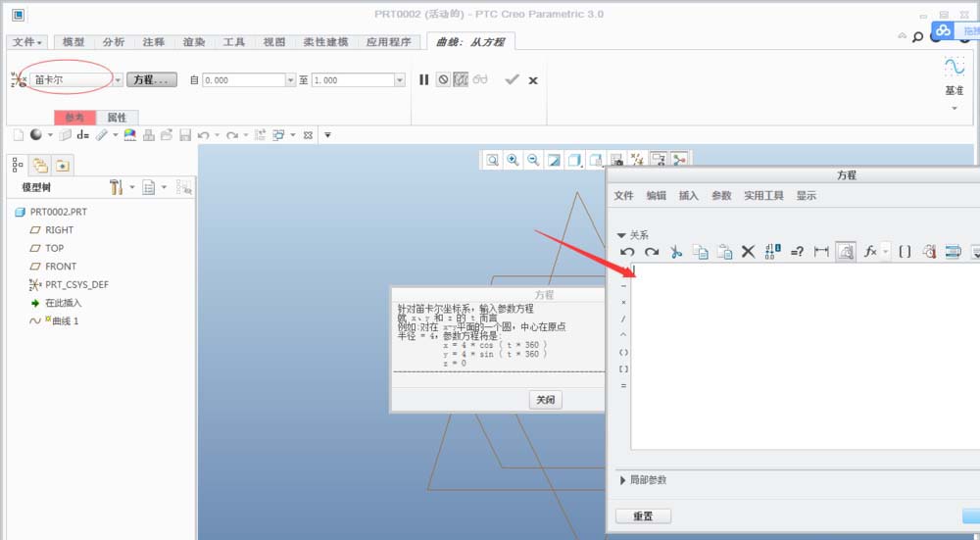Close the 方程 help dialog with 关闭
The width and height of the screenshot is (980, 540).
pos(546,400)
